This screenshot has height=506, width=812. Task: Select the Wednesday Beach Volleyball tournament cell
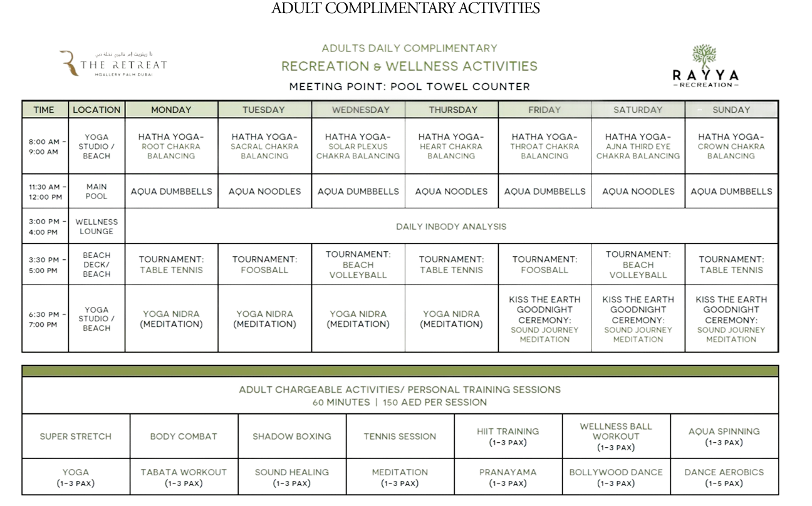(x=358, y=264)
